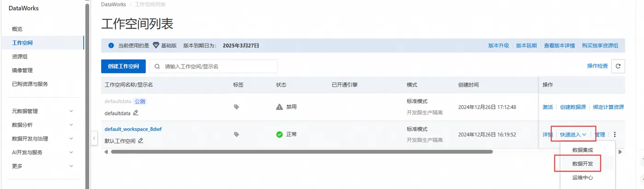Screen dimensions: 644x189
Task: Click the 创建工作空间 button
Action: click(123, 66)
